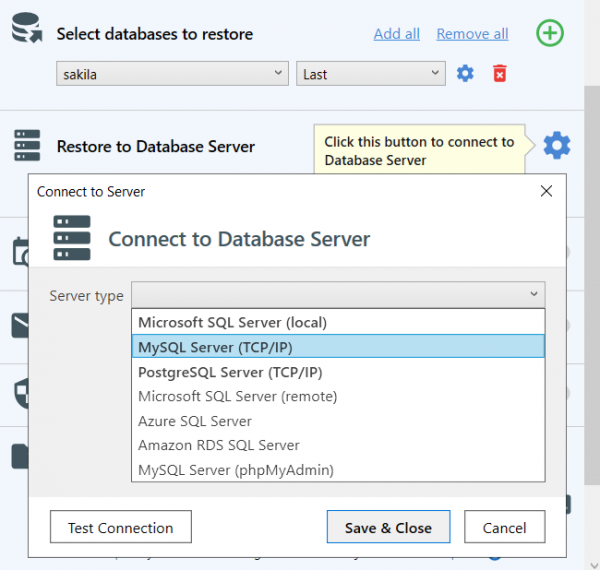600x570 pixels.
Task: Click the Save & Close button
Action: click(x=388, y=527)
